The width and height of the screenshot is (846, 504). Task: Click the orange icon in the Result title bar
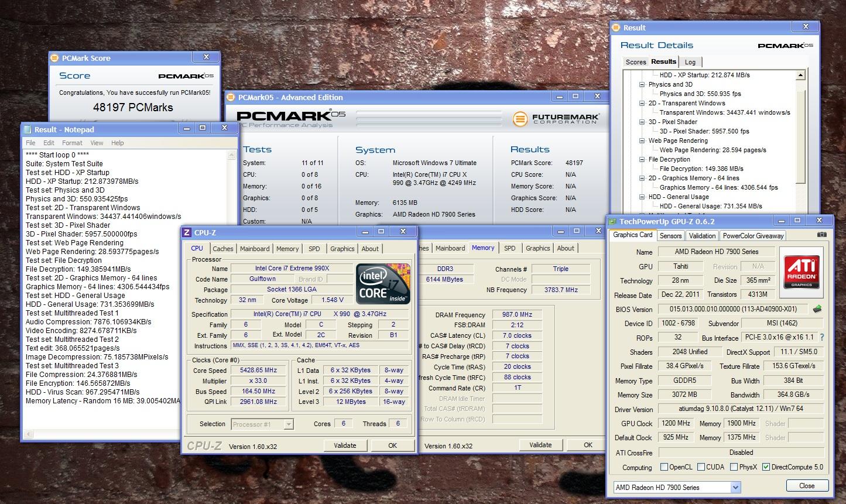[x=616, y=28]
